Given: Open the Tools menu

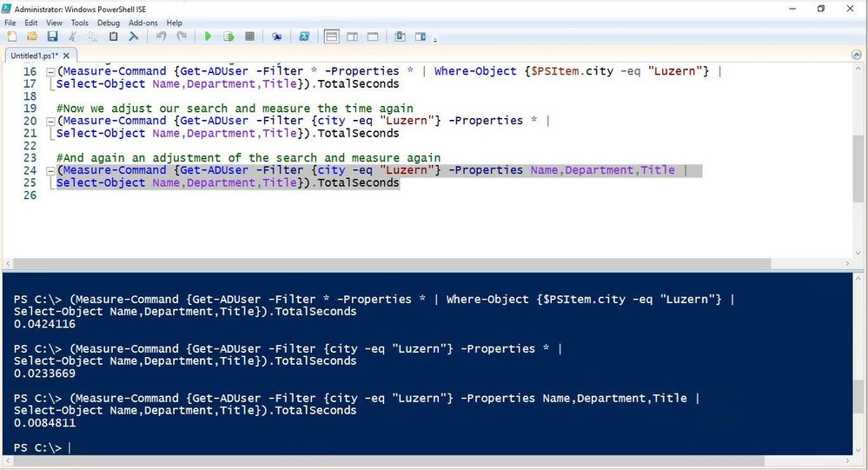Looking at the screenshot, I should coord(80,23).
